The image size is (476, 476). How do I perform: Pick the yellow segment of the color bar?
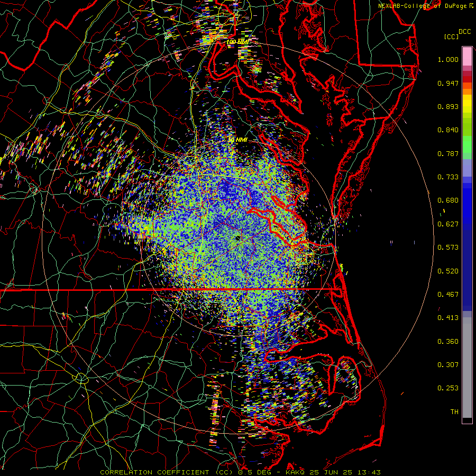tap(467, 104)
